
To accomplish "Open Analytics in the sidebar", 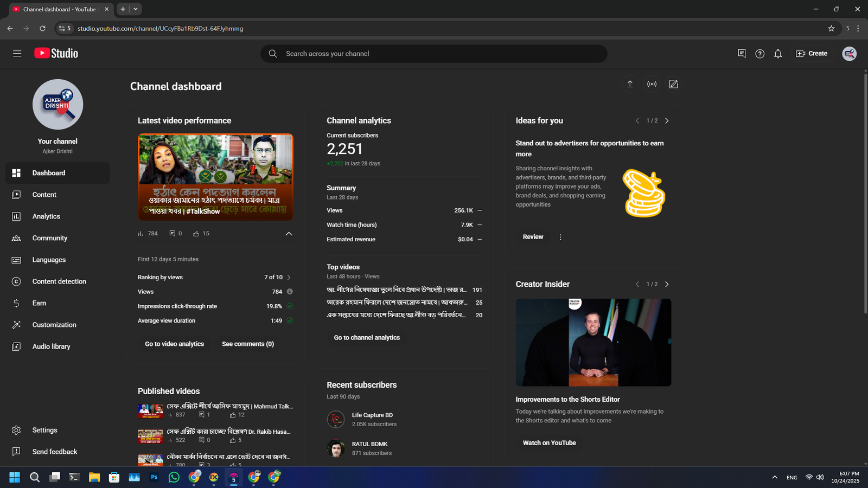I will 46,216.
